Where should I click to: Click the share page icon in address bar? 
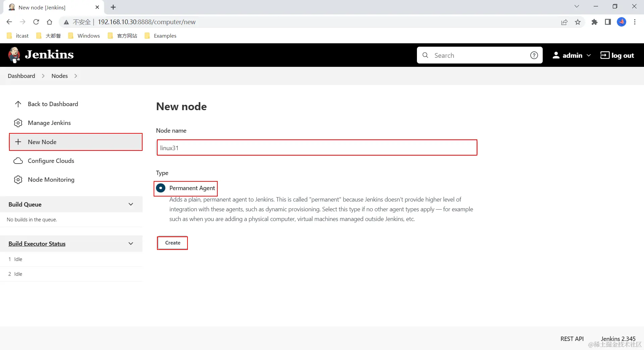(564, 22)
